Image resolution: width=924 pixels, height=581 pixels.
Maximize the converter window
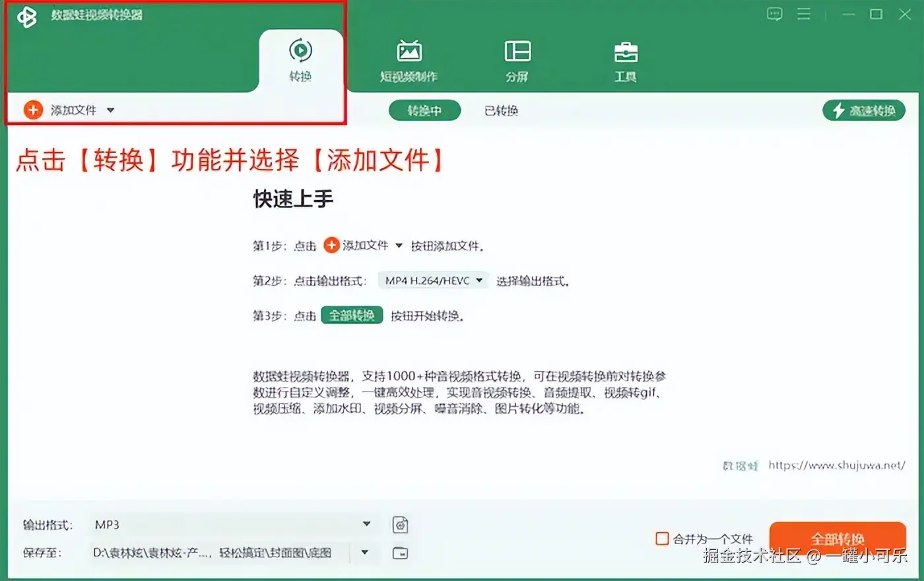click(x=876, y=14)
